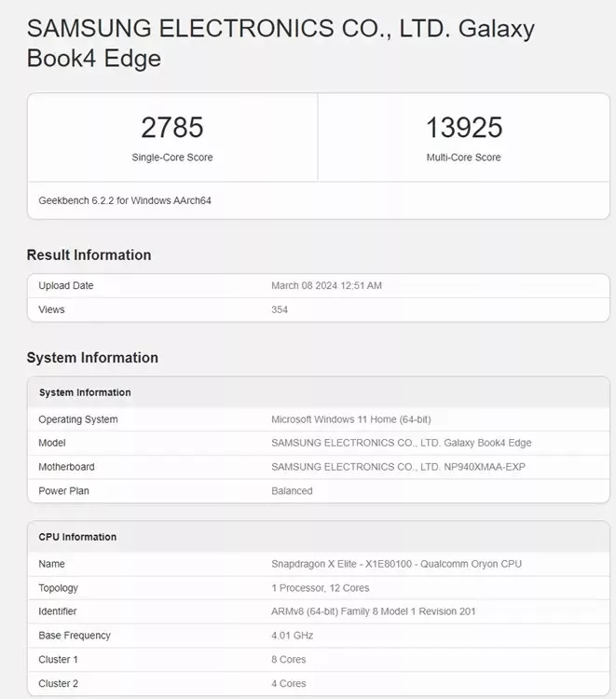Select the '4.01 GHz' frequency value
Image resolution: width=616 pixels, height=699 pixels.
[293, 636]
